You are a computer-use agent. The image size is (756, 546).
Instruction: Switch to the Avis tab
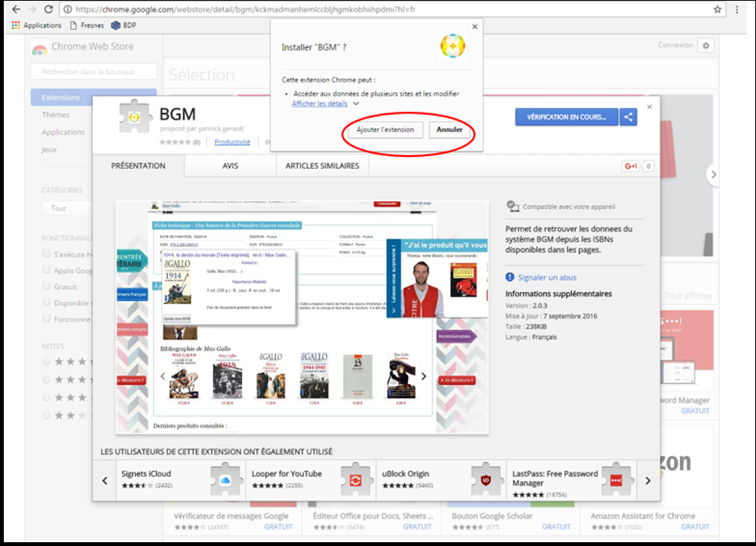(x=230, y=166)
